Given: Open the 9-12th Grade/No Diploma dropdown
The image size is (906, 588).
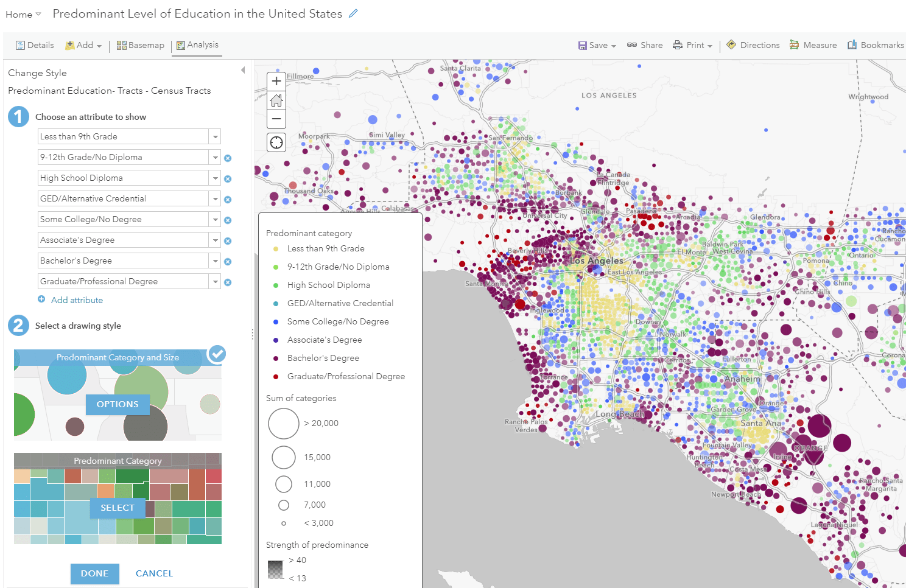Looking at the screenshot, I should (x=215, y=158).
